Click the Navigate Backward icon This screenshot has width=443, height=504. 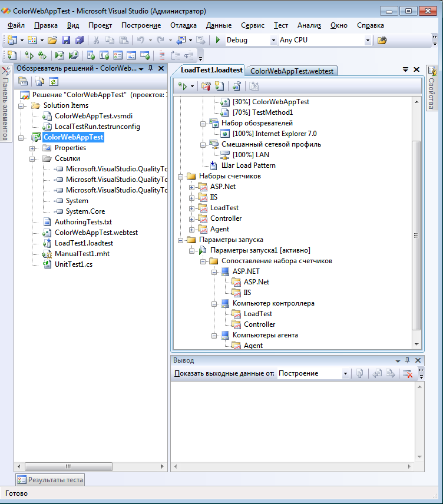181,40
